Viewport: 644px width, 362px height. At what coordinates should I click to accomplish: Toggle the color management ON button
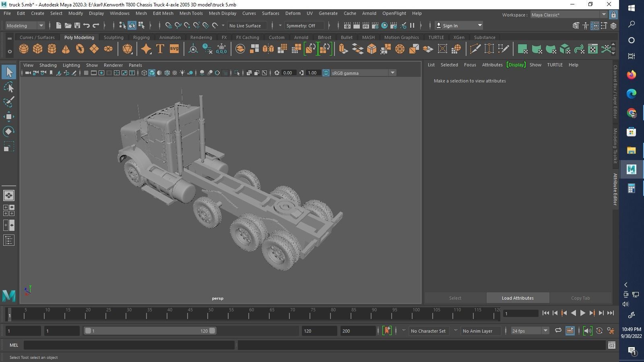pyautogui.click(x=326, y=73)
